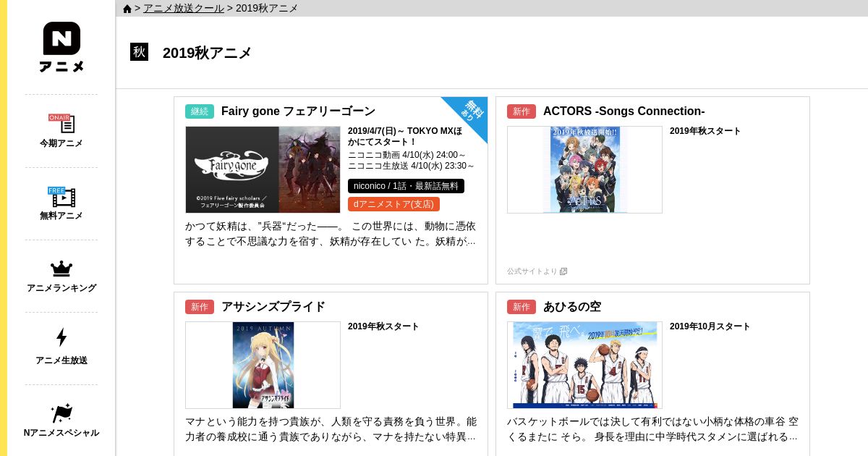Go to アニメ放送クール breadcrumb link
Screen dimensions: 868x456
184,8
